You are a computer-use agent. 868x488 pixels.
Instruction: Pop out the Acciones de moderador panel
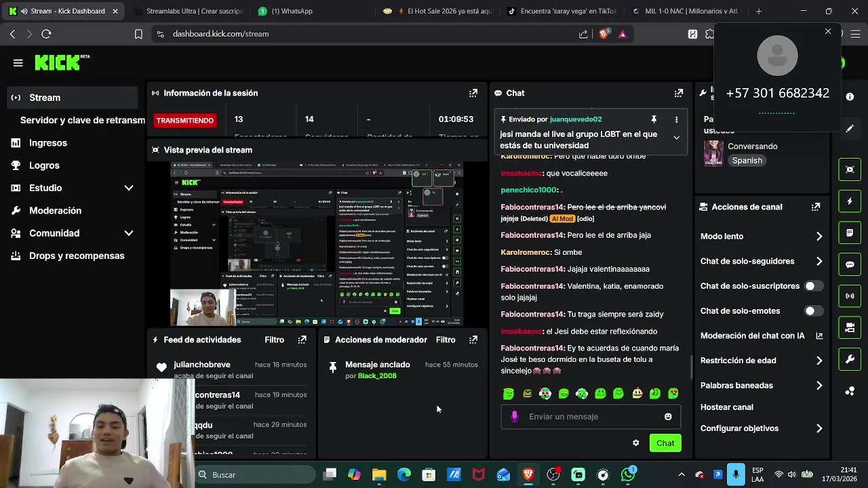(473, 340)
